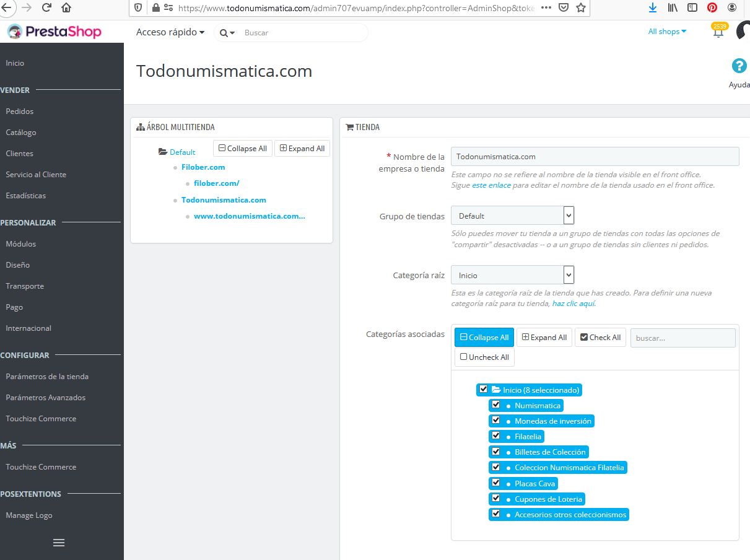Uncheck the Monedas de inversión checkbox
This screenshot has height=560, width=750.
pyautogui.click(x=495, y=420)
